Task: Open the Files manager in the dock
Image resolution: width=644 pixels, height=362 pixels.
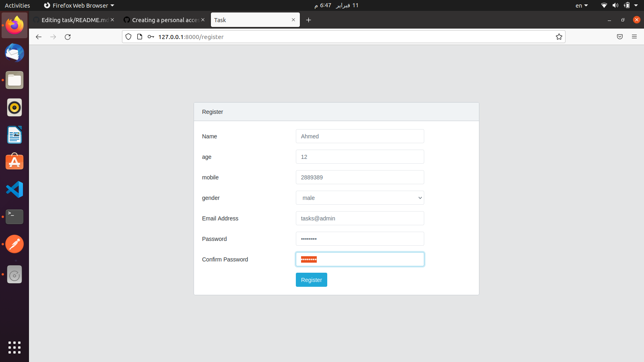Action: pos(14,80)
